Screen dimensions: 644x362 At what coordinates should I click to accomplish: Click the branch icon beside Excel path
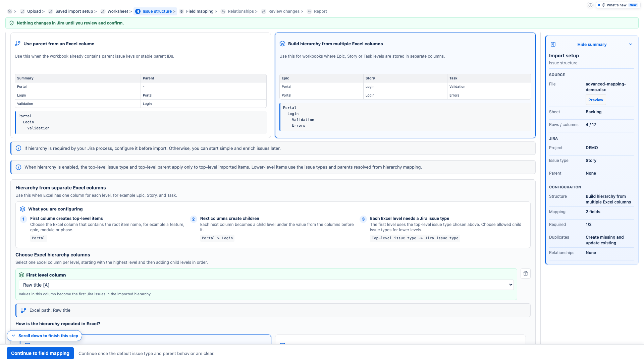click(23, 310)
